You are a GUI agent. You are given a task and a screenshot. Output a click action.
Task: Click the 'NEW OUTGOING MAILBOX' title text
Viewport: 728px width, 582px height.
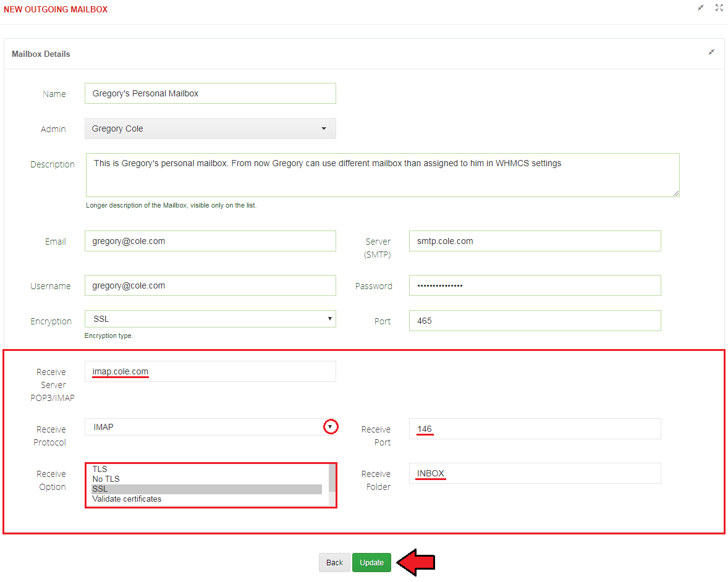56,9
